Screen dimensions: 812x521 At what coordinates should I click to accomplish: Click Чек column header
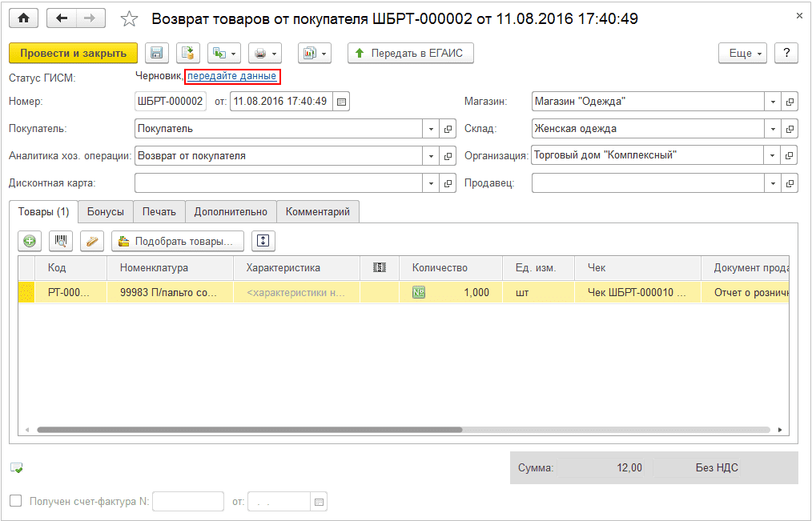[638, 268]
